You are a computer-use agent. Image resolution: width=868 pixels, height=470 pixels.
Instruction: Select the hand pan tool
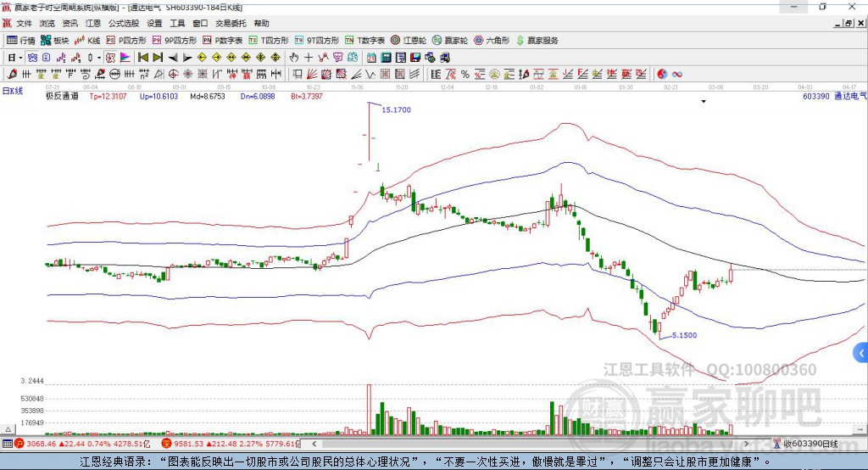(293, 58)
